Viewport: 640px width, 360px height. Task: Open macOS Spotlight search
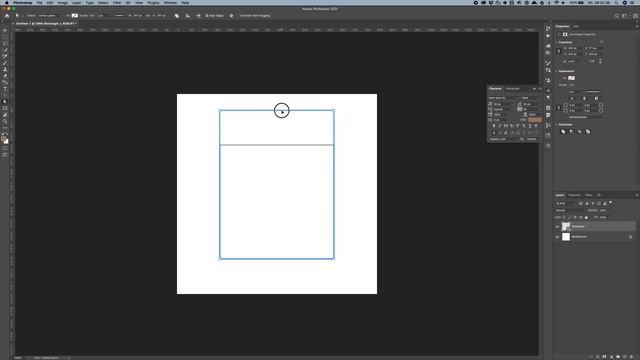click(617, 2)
